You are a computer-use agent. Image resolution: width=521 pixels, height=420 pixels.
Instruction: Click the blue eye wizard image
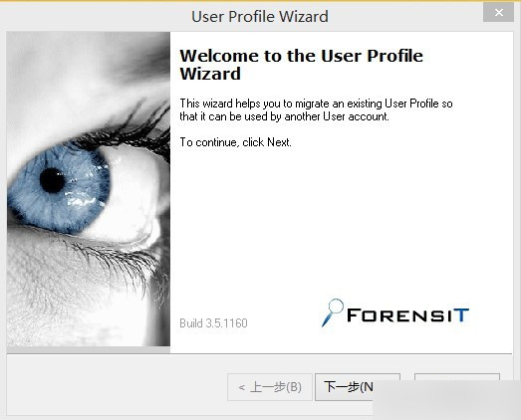(89, 189)
